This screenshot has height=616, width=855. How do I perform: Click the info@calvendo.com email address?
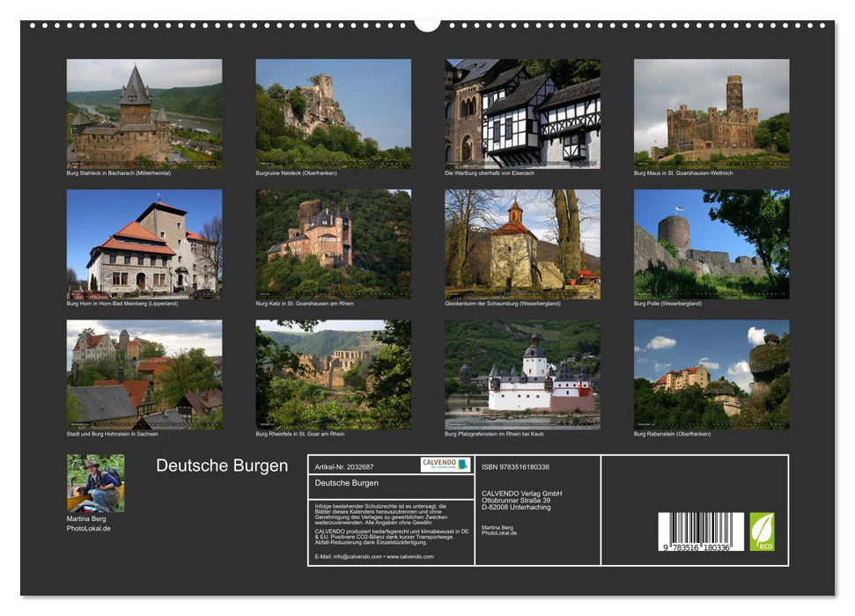click(357, 555)
